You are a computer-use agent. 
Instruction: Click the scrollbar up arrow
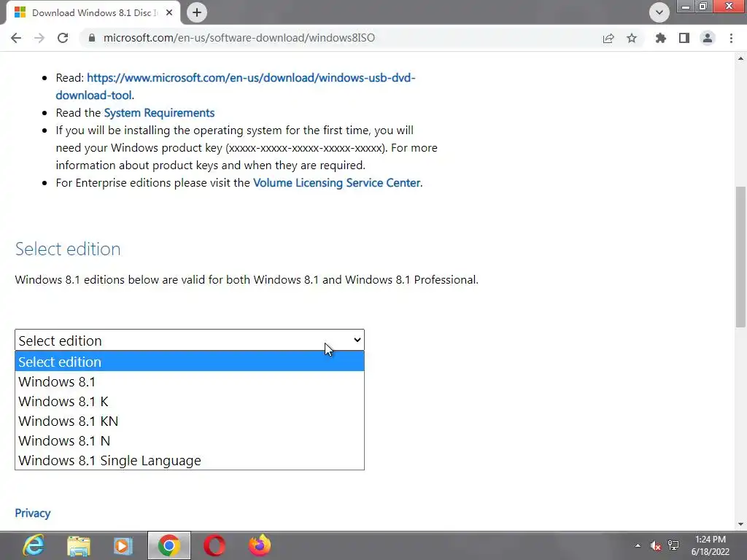point(740,58)
